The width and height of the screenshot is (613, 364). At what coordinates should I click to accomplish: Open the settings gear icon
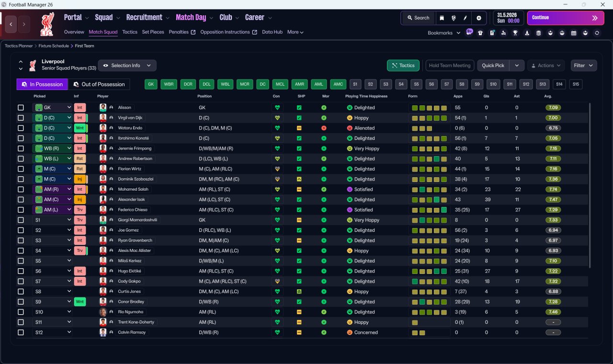[x=478, y=18]
